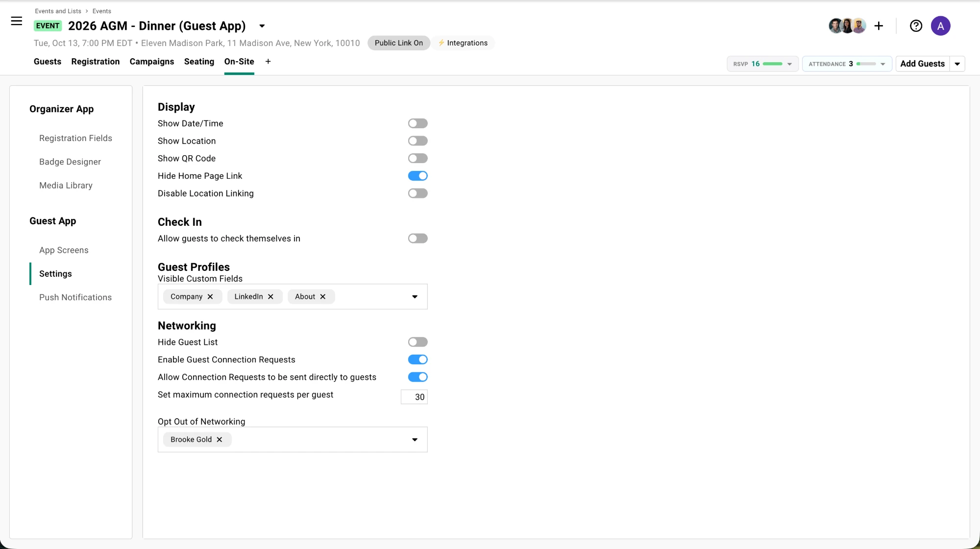Expand the event title dropdown arrow
This screenshot has width=980, height=549.
coord(262,26)
